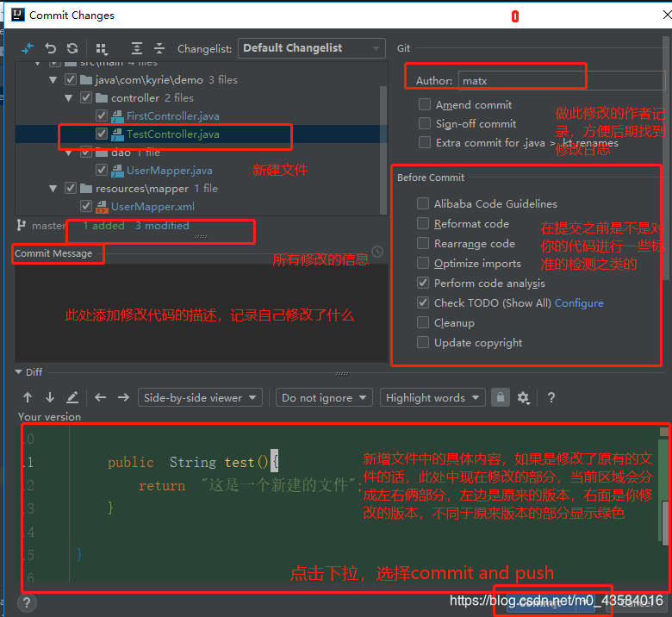Click the splitter grip above Diff
Screen dimensions: 672x617
tap(341, 373)
